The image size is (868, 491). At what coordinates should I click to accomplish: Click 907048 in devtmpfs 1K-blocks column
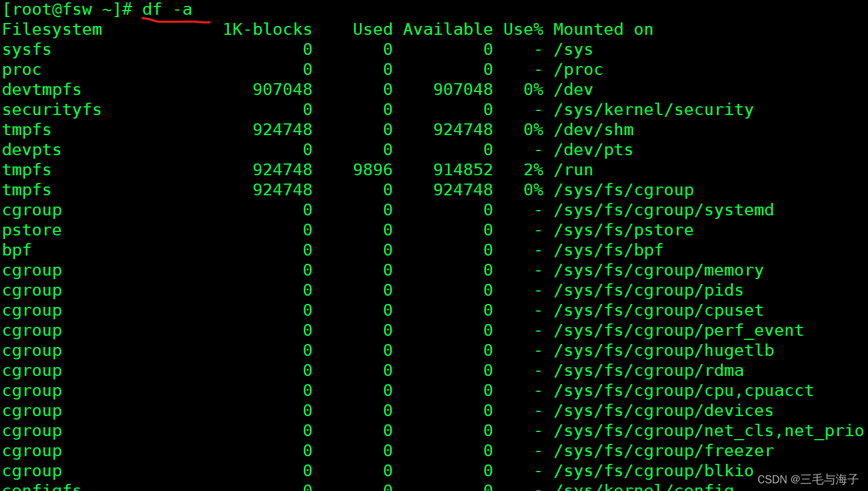point(282,90)
